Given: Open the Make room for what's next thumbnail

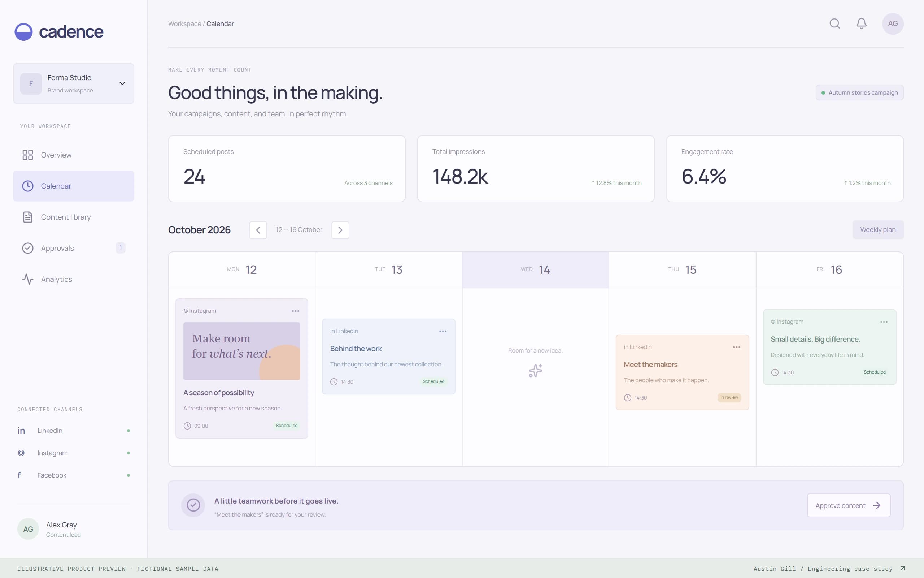Looking at the screenshot, I should 242,351.
